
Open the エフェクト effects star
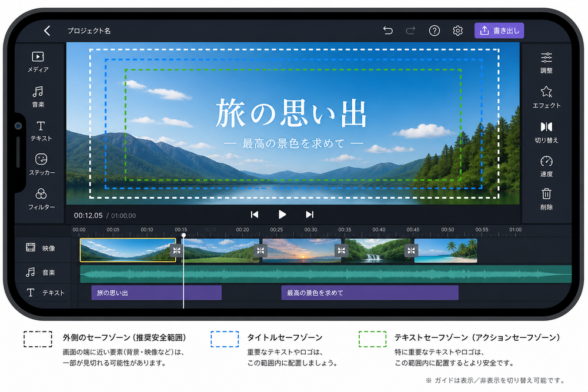coord(546,98)
